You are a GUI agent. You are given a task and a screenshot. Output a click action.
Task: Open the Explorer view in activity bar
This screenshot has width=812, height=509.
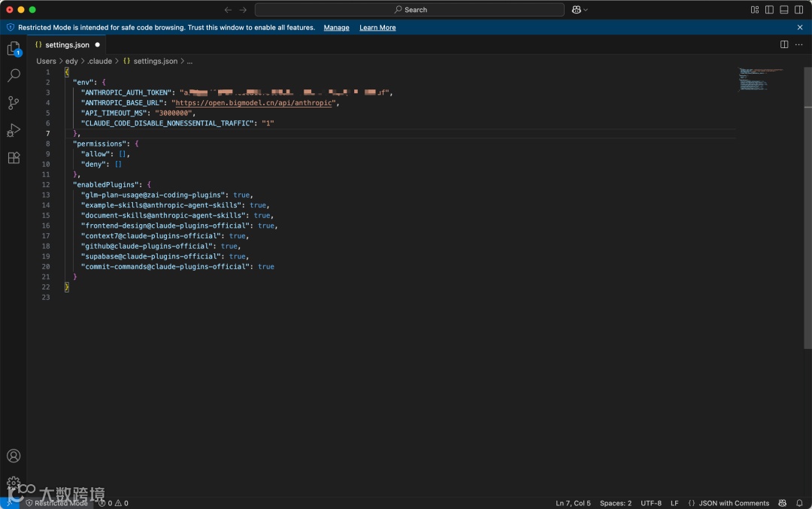(14, 49)
